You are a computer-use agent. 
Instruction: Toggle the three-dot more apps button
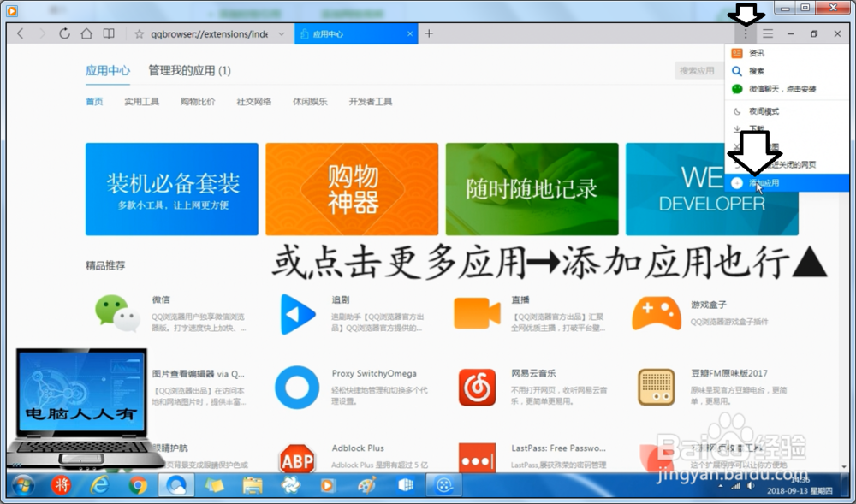746,34
